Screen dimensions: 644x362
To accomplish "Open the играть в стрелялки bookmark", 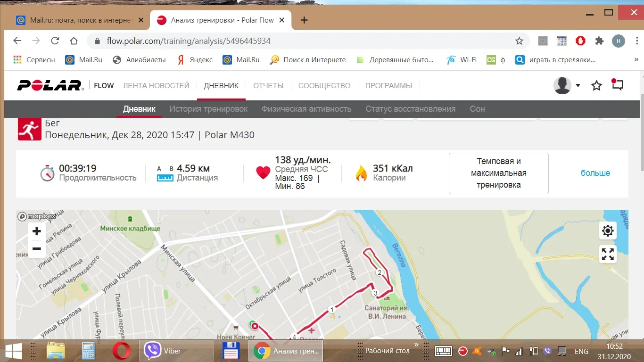I will coord(555,60).
